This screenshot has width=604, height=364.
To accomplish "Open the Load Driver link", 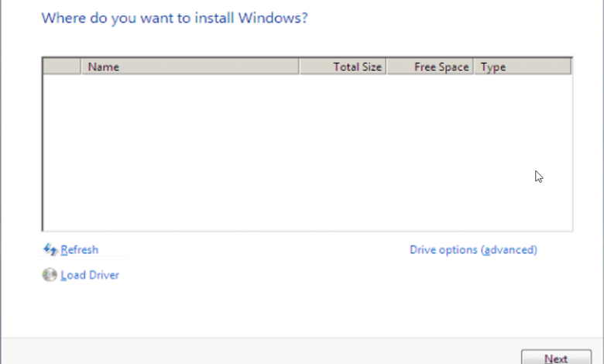I will [x=90, y=275].
